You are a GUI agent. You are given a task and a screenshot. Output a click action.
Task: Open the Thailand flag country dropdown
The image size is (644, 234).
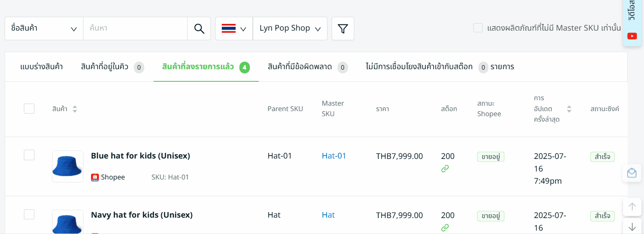tap(234, 29)
